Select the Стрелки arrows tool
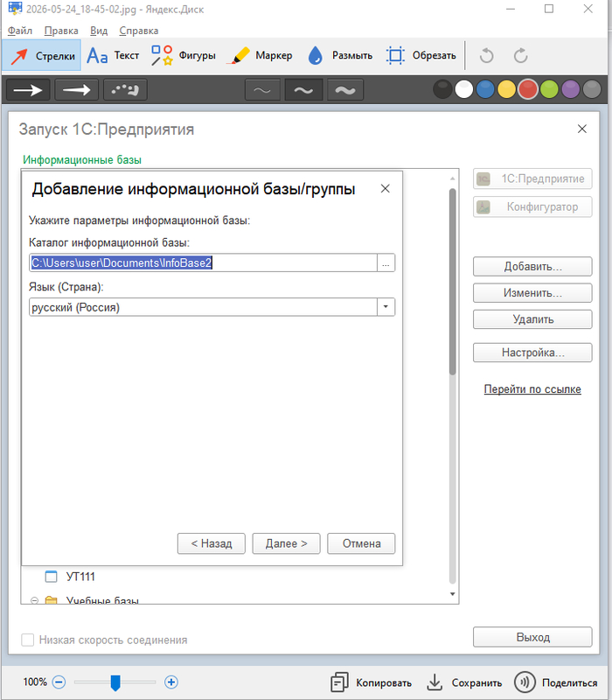Viewport: 612px width, 700px height. tap(41, 55)
